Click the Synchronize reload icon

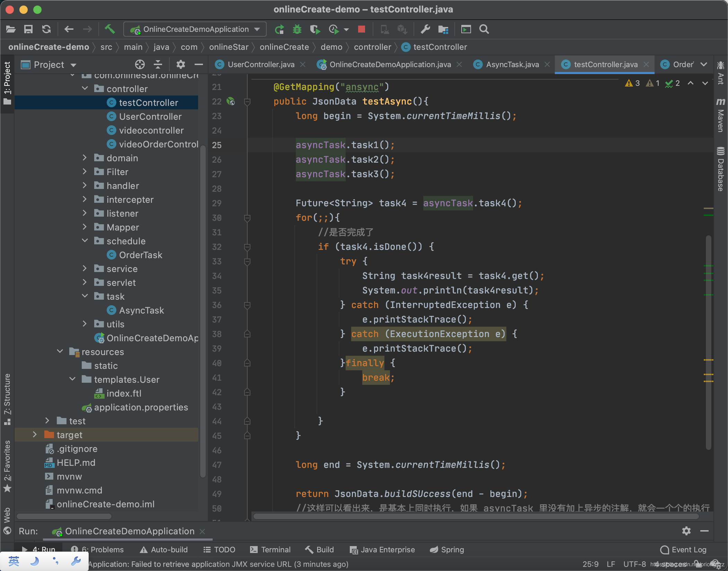46,29
